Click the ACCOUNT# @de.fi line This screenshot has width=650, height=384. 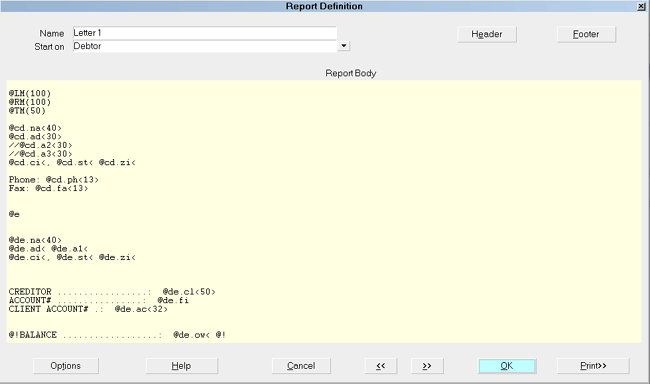pos(99,300)
